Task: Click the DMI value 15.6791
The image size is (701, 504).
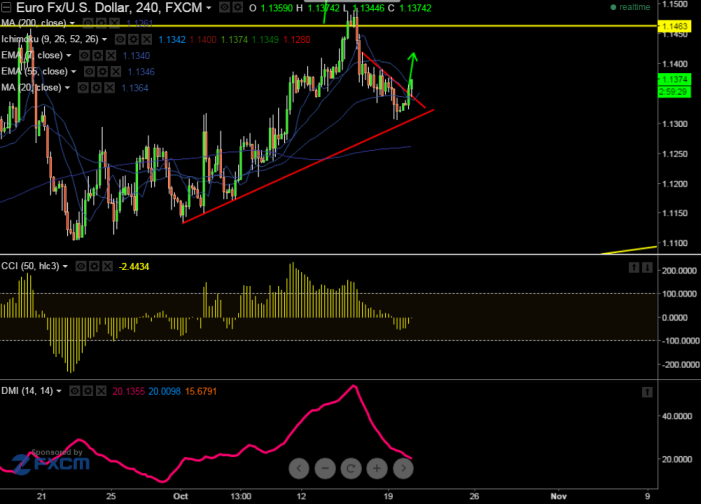Action: (x=201, y=391)
